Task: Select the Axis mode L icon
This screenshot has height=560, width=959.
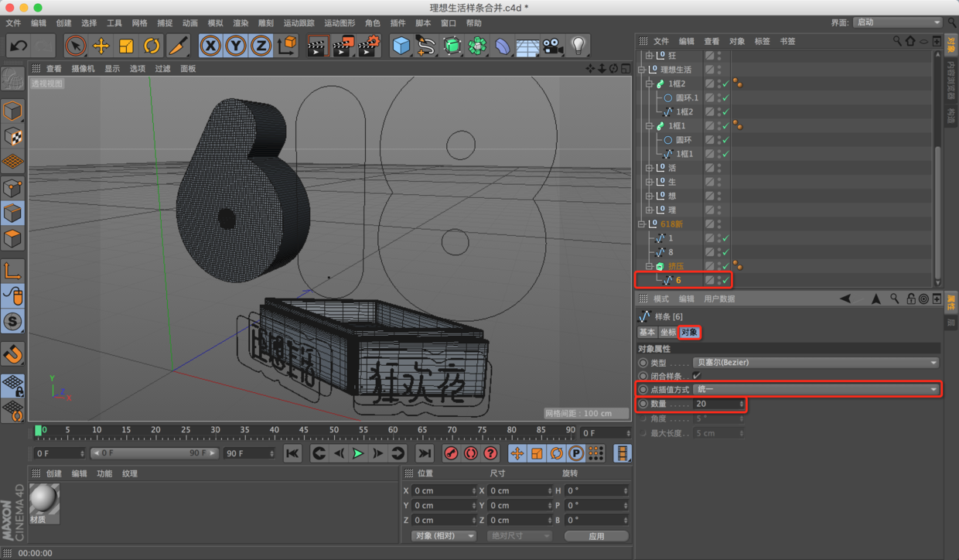Action: click(x=12, y=271)
